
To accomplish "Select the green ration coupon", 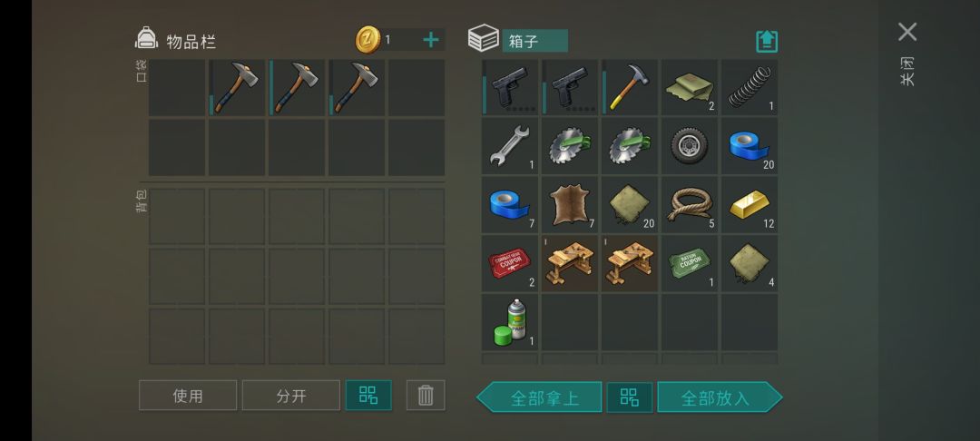I will pos(690,263).
